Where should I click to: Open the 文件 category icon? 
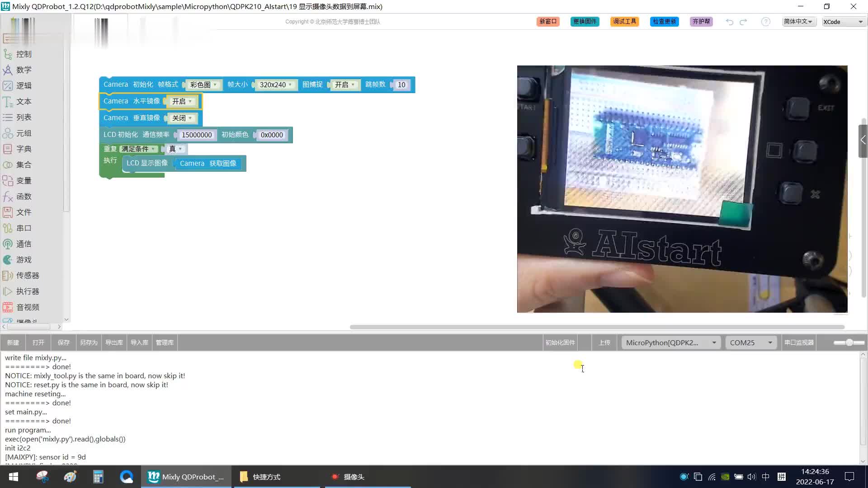[x=8, y=212]
